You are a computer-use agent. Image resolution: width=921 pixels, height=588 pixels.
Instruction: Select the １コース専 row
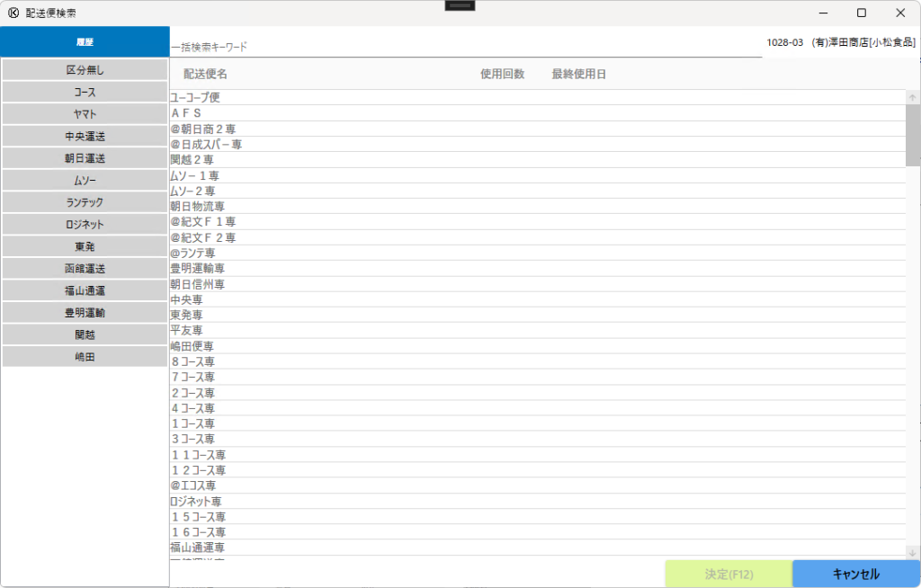538,423
